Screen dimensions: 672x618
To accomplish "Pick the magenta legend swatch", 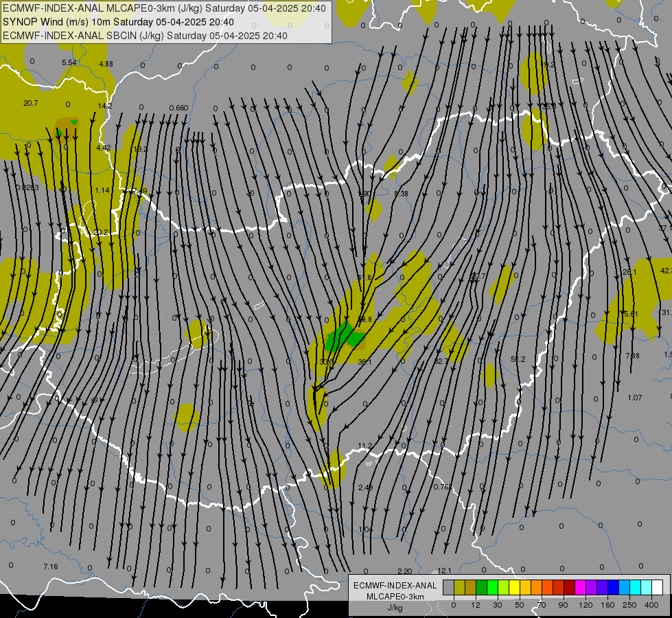I will point(581,587).
